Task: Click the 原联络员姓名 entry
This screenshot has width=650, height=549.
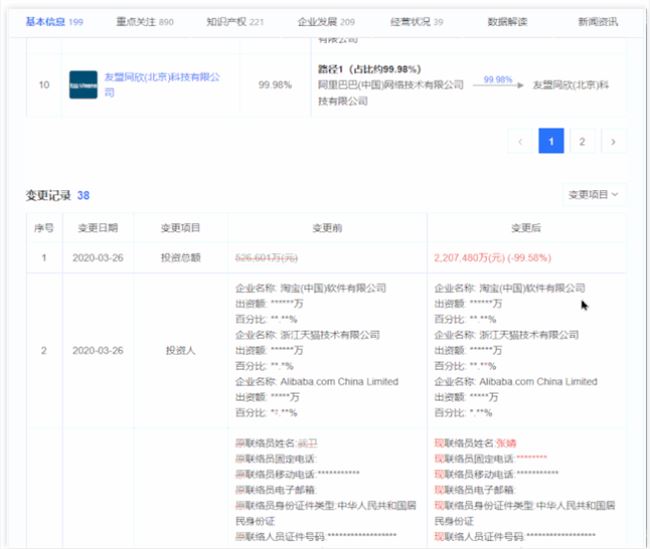Action: 276,443
